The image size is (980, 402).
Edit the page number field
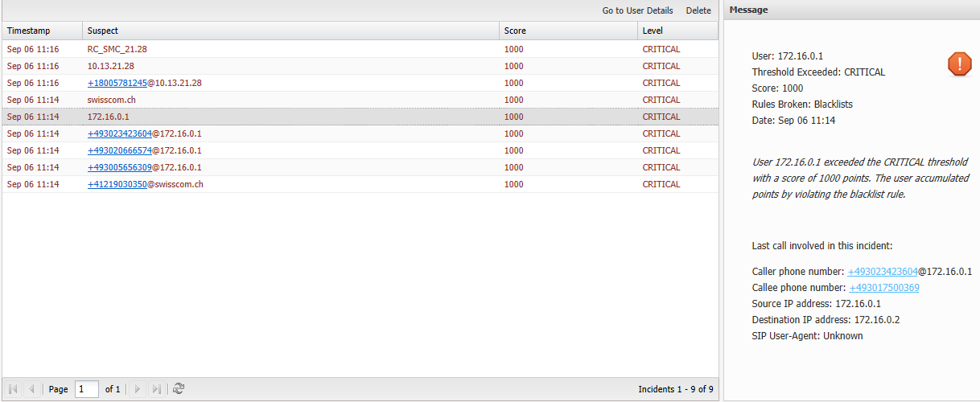(x=87, y=389)
